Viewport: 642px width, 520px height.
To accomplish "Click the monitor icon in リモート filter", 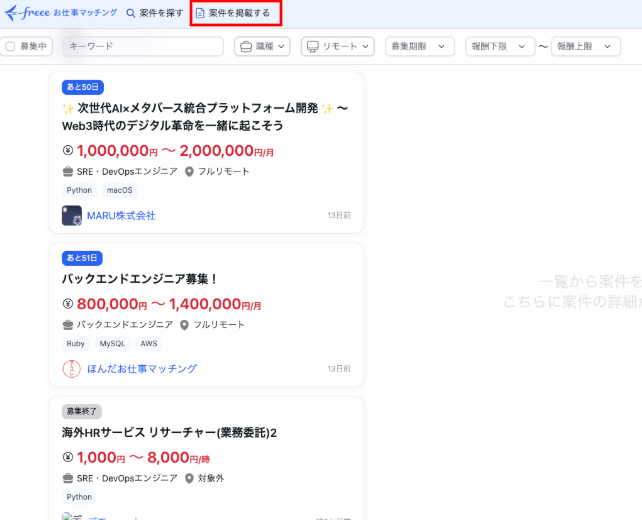I will (313, 47).
